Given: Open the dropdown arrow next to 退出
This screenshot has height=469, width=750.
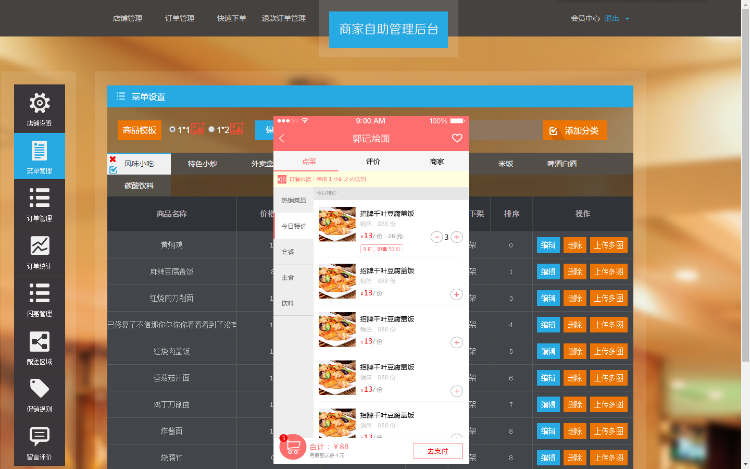Looking at the screenshot, I should [x=627, y=19].
